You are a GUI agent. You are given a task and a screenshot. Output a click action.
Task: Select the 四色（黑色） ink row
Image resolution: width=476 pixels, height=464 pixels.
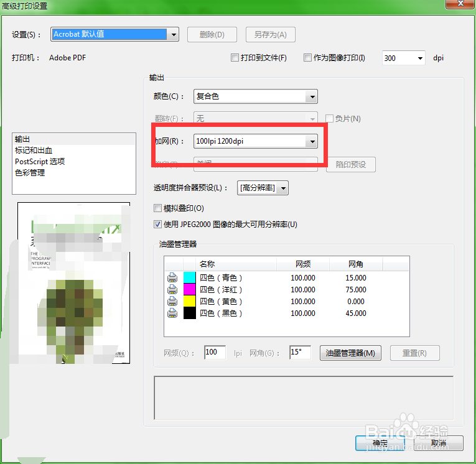(287, 313)
